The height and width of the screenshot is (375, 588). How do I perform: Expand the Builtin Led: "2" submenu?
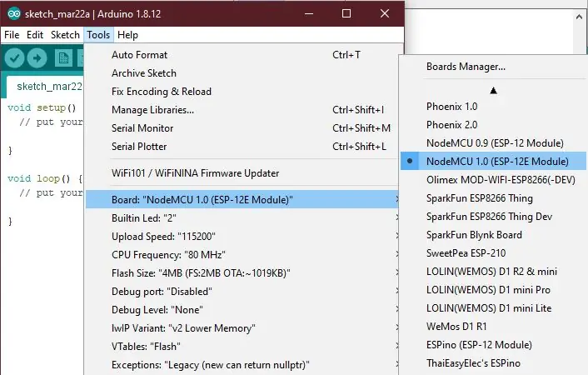[x=242, y=218]
